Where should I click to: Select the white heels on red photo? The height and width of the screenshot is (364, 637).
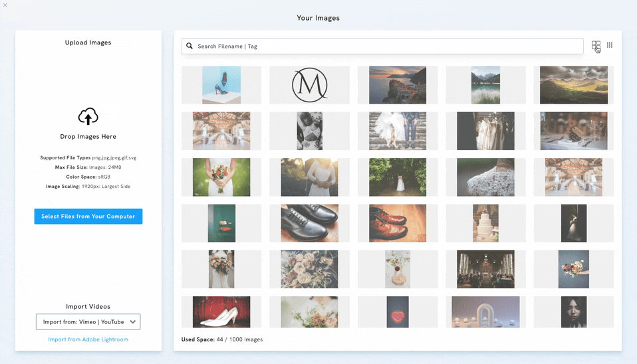pos(221,312)
